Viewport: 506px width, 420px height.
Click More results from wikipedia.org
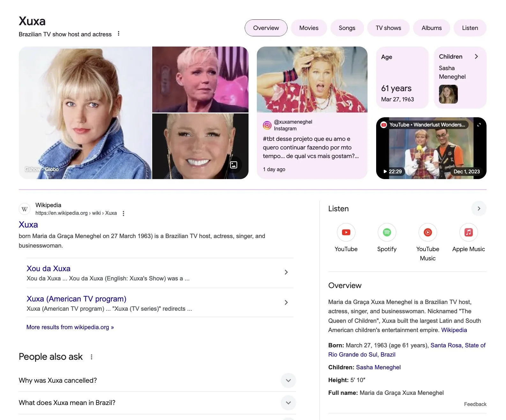(70, 327)
